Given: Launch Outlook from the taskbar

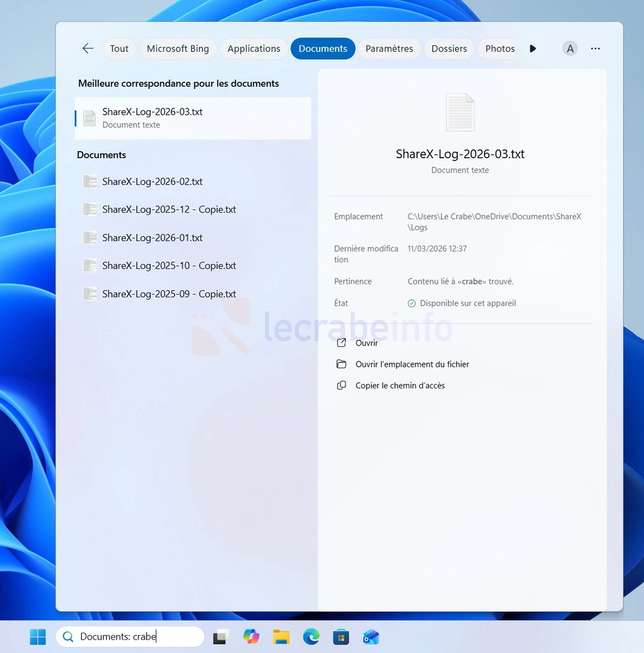Looking at the screenshot, I should (x=371, y=636).
